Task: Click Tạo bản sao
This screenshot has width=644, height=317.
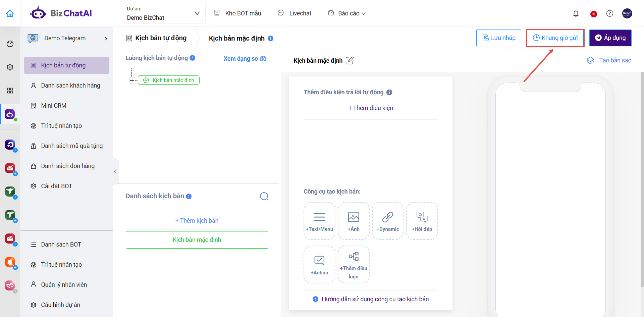Action: tap(609, 60)
